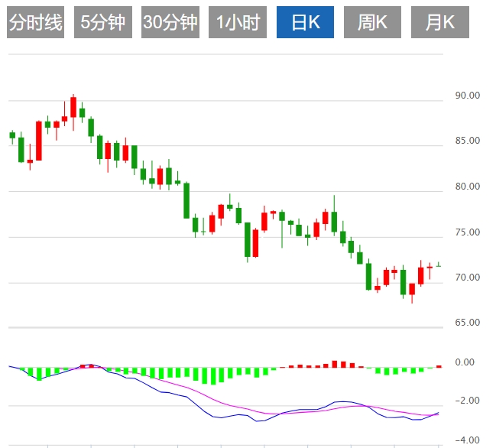Click the tallest red MACD histogram bar
Viewport: 496px width, 448px height.
[334, 364]
